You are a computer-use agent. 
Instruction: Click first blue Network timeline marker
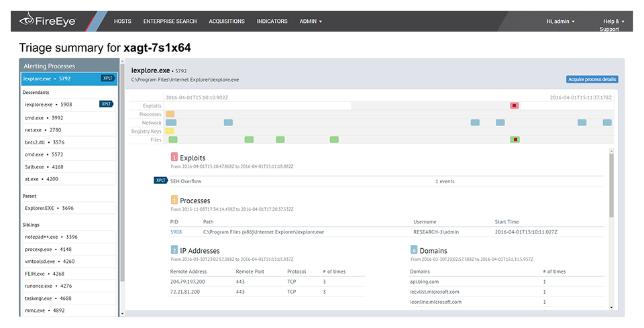[x=171, y=122]
